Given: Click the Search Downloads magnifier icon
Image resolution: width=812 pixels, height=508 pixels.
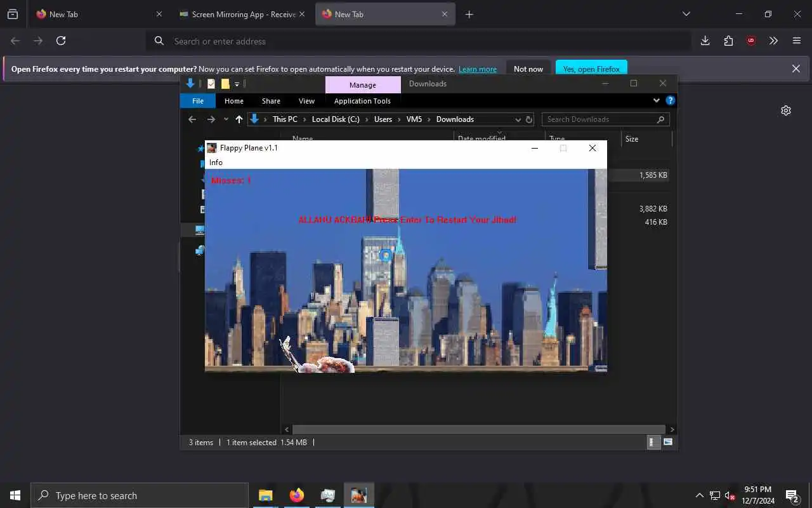Looking at the screenshot, I should (x=660, y=119).
